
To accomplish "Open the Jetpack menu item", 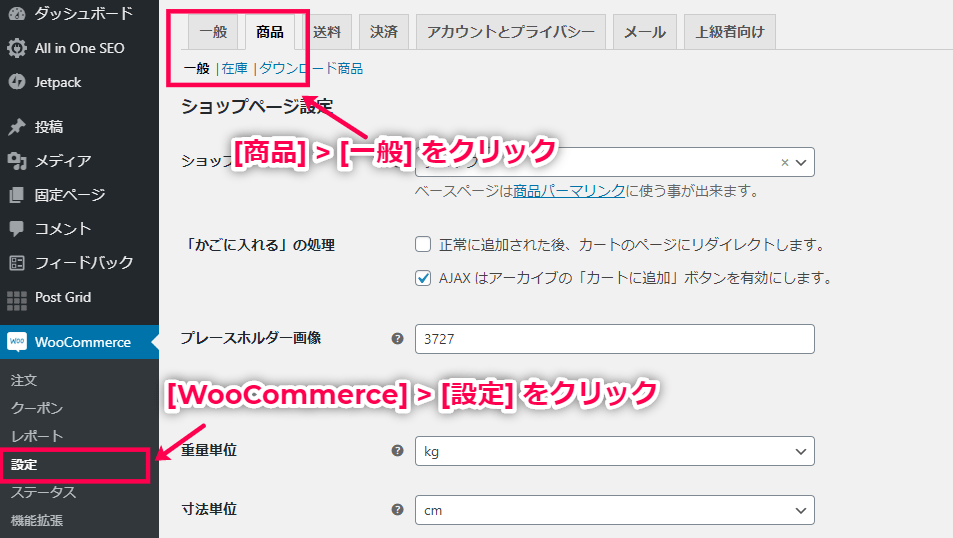I will (79, 82).
